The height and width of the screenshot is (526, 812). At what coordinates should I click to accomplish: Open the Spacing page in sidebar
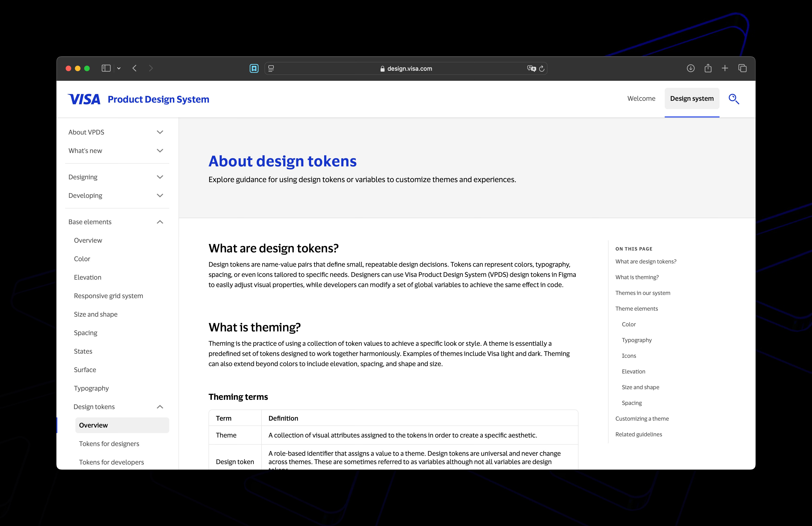pos(85,333)
